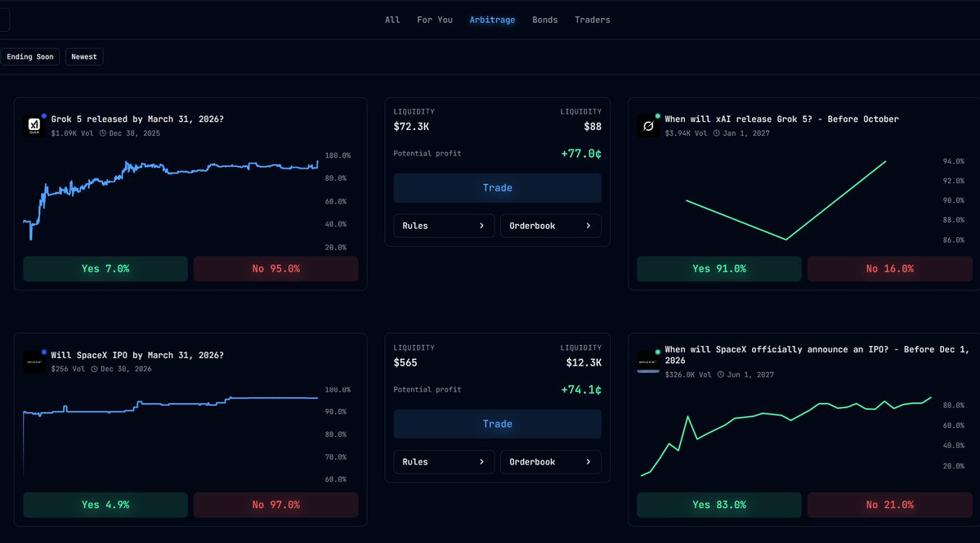This screenshot has width=980, height=543.
Task: Open the Orderbook for Grok 5 market
Action: (x=550, y=225)
